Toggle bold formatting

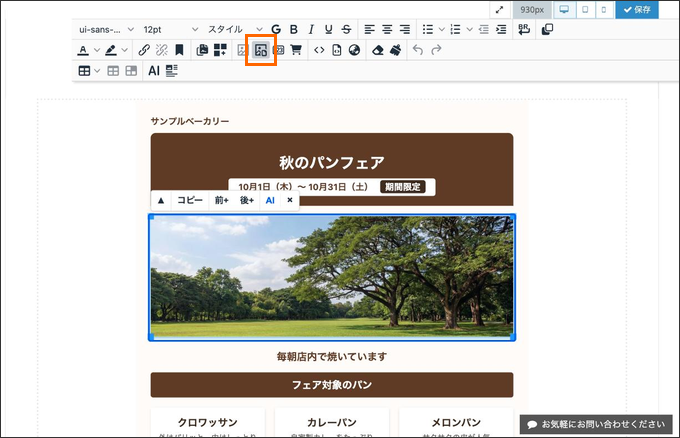[x=294, y=29]
